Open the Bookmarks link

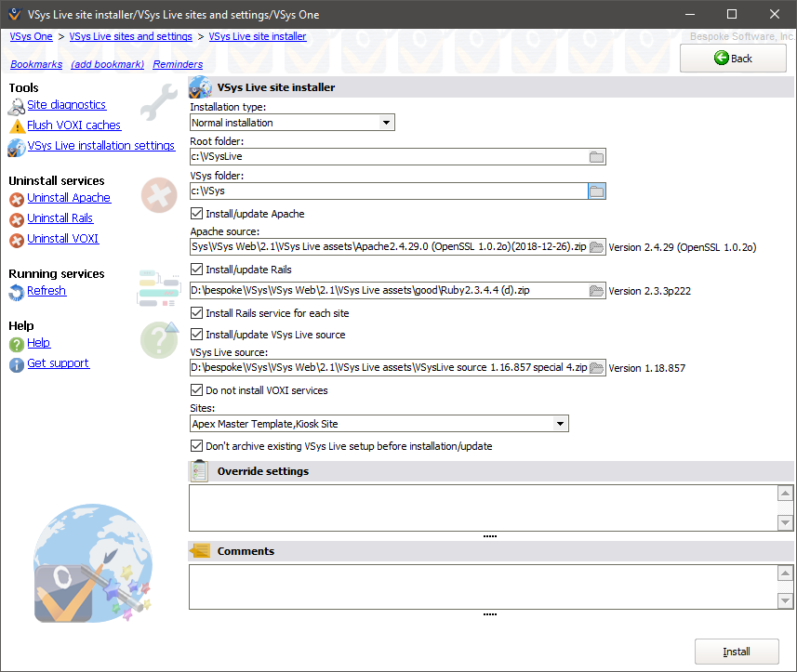tap(36, 65)
